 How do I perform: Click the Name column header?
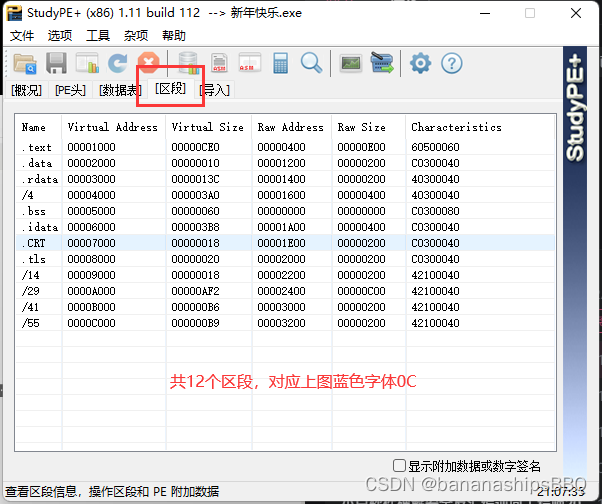[x=38, y=127]
